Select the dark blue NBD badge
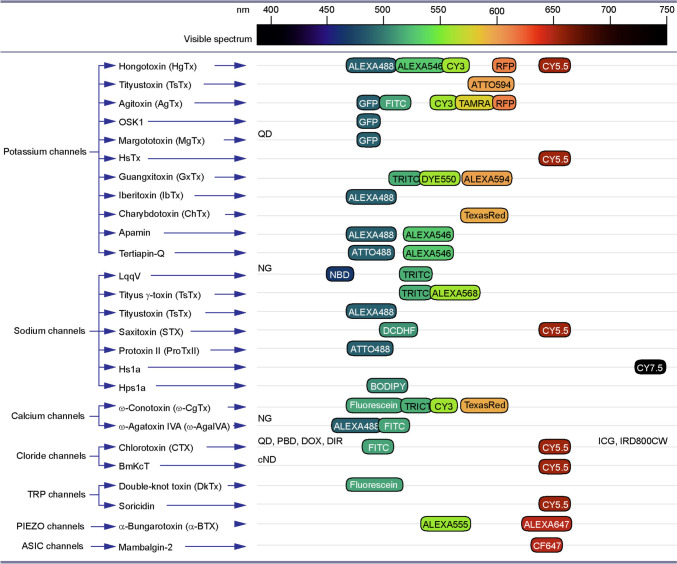This screenshot has width=677, height=564. pyautogui.click(x=340, y=275)
